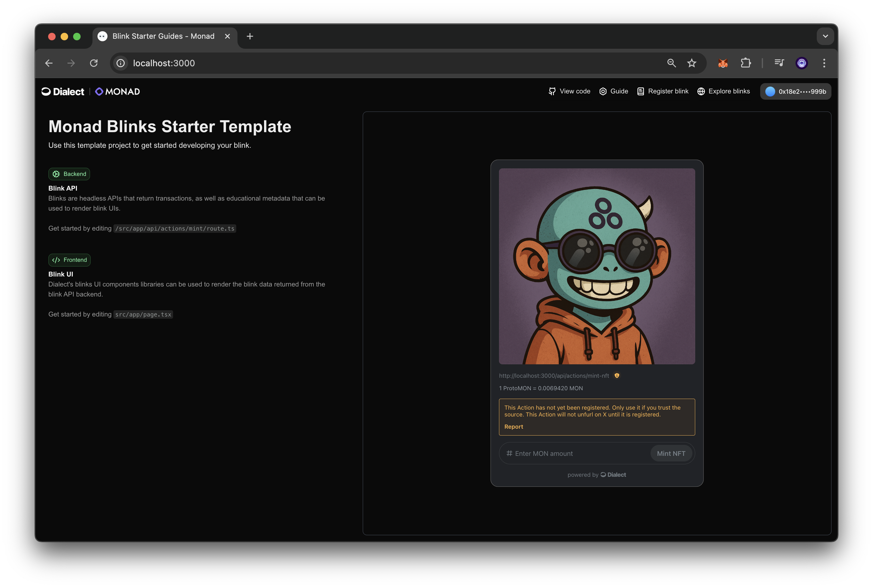Open a new browser tab
This screenshot has height=588, width=873.
pos(250,36)
